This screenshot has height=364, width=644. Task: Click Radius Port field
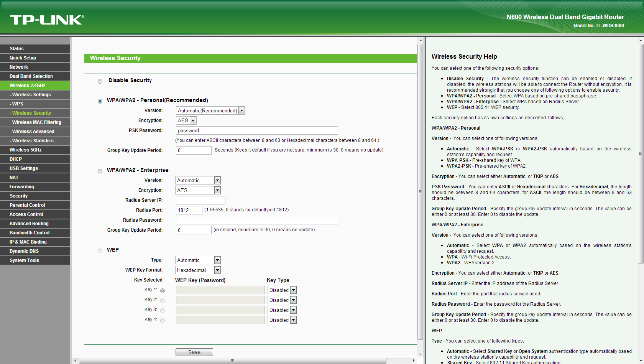point(189,210)
